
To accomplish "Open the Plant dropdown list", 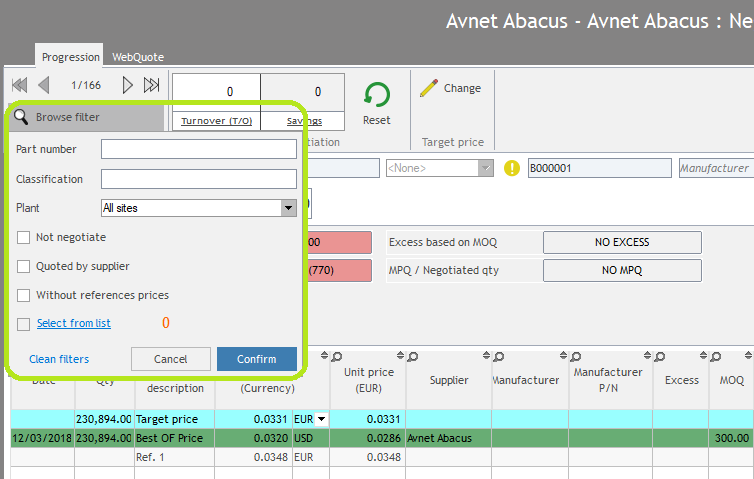I will point(288,208).
